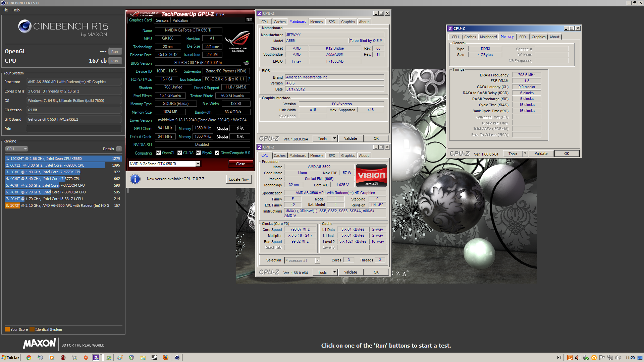Open the media player taskbar icon
The width and height of the screenshot is (644, 362).
tap(52, 358)
